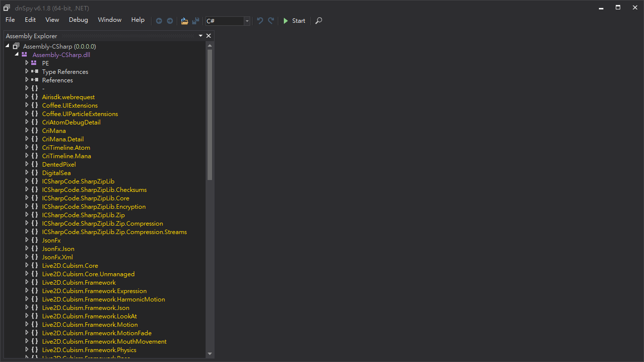The width and height of the screenshot is (644, 362).
Task: Select the CriAtomDebugDetail namespace
Action: pos(71,122)
